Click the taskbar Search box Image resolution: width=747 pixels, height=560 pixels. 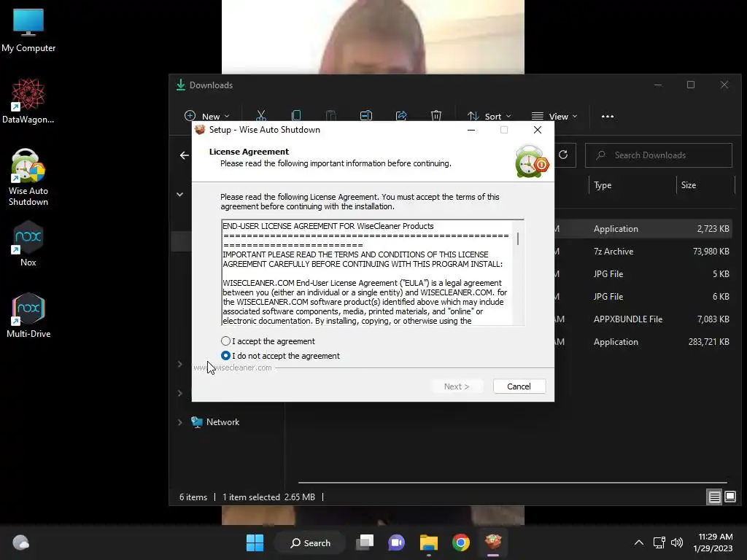[x=310, y=542]
